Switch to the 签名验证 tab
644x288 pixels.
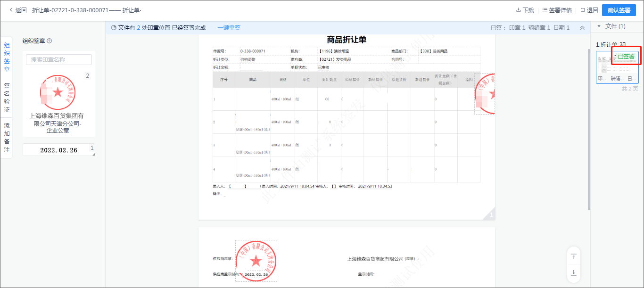tap(6, 97)
